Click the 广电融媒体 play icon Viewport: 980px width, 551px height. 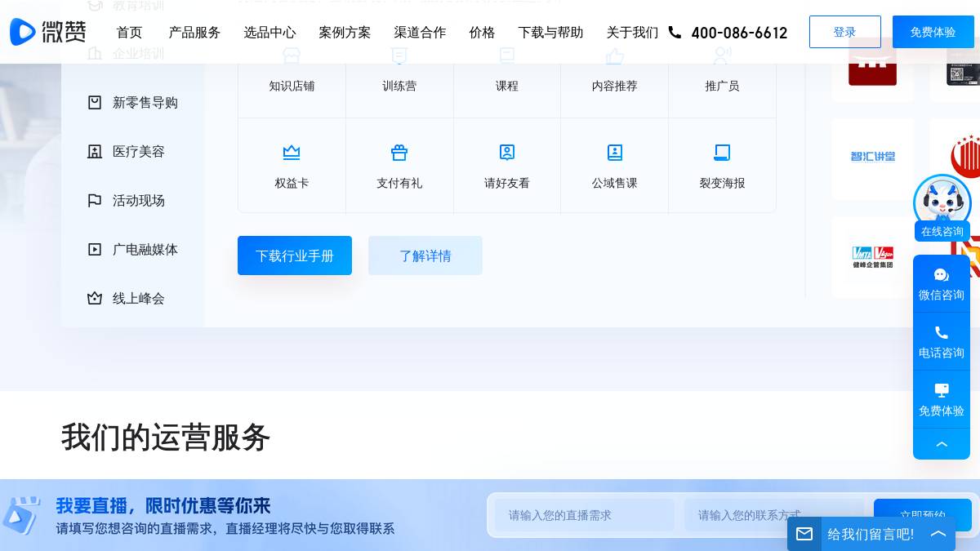tap(95, 249)
